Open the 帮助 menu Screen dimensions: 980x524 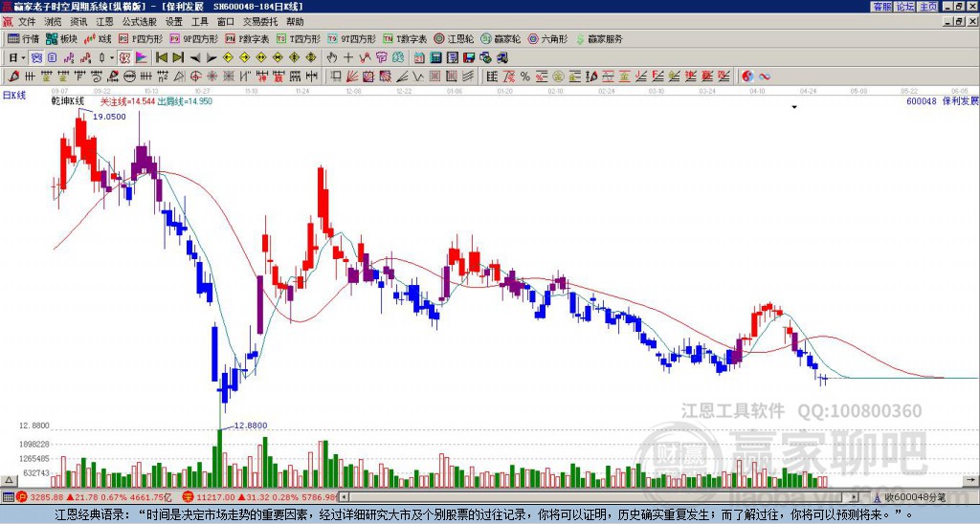click(295, 22)
